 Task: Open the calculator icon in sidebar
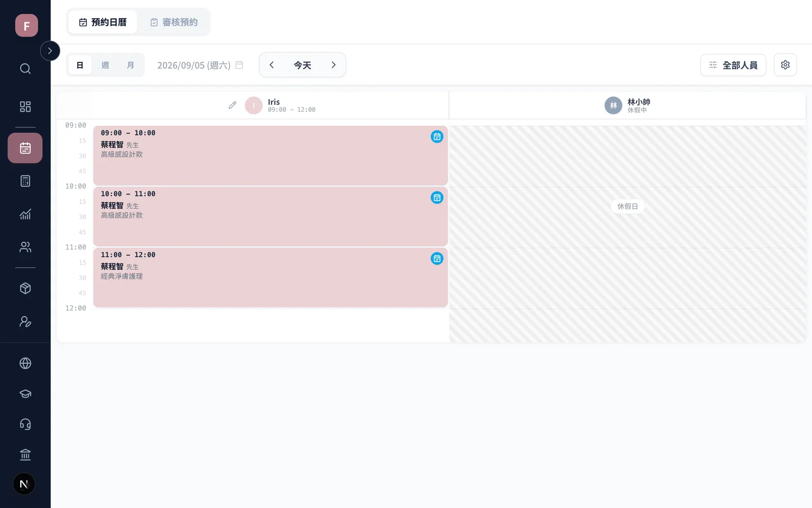point(25,181)
